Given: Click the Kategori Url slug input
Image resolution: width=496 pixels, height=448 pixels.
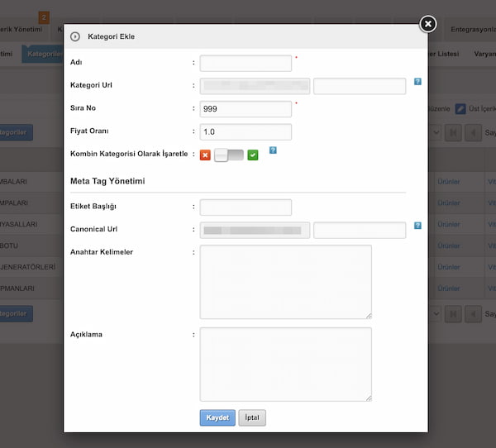Looking at the screenshot, I should tap(360, 86).
